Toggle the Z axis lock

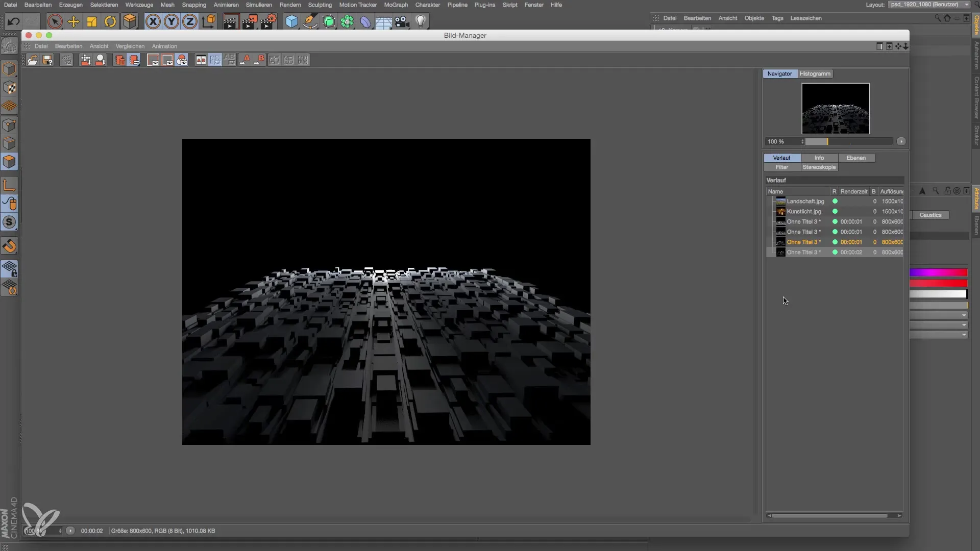click(x=190, y=21)
